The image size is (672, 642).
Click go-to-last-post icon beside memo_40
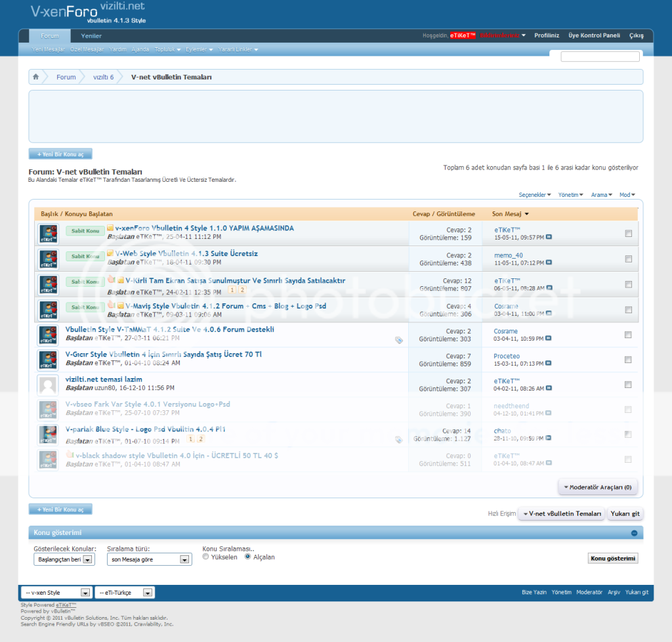point(549,263)
